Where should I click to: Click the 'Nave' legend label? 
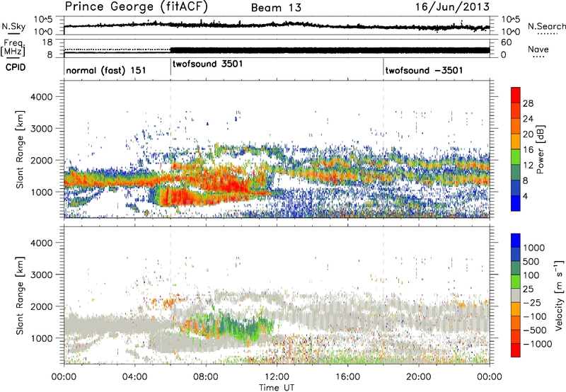[x=538, y=49]
